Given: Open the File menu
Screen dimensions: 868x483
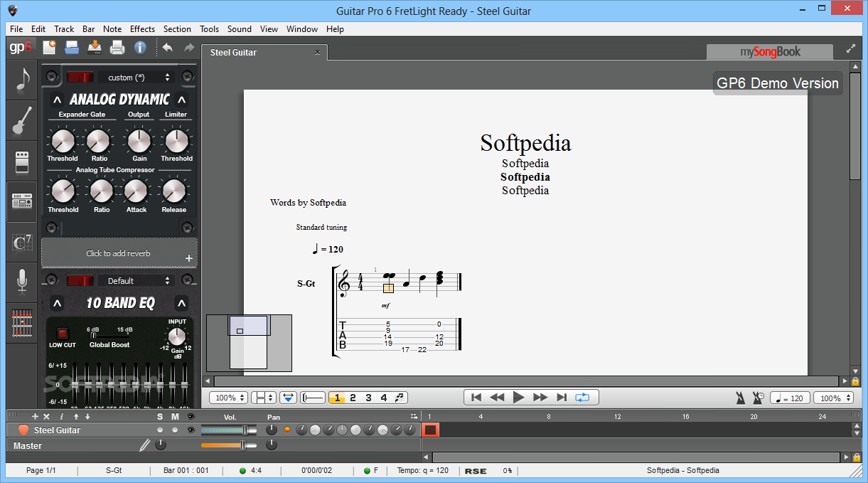Looking at the screenshot, I should pyautogui.click(x=16, y=29).
